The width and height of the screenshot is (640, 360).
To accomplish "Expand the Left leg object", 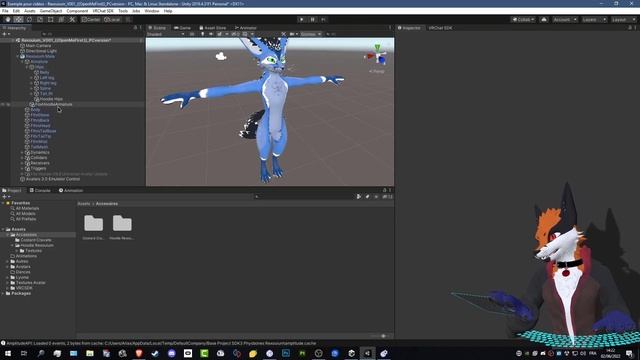I will click(x=31, y=78).
